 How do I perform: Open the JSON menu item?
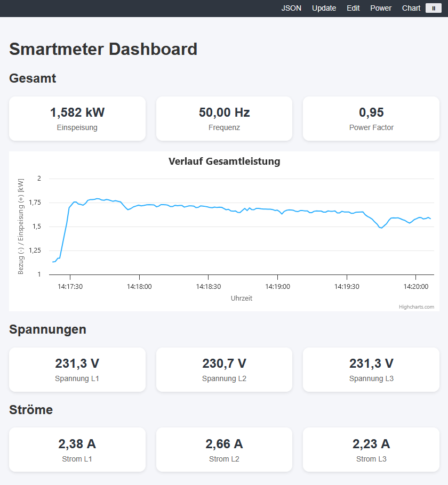pos(291,9)
